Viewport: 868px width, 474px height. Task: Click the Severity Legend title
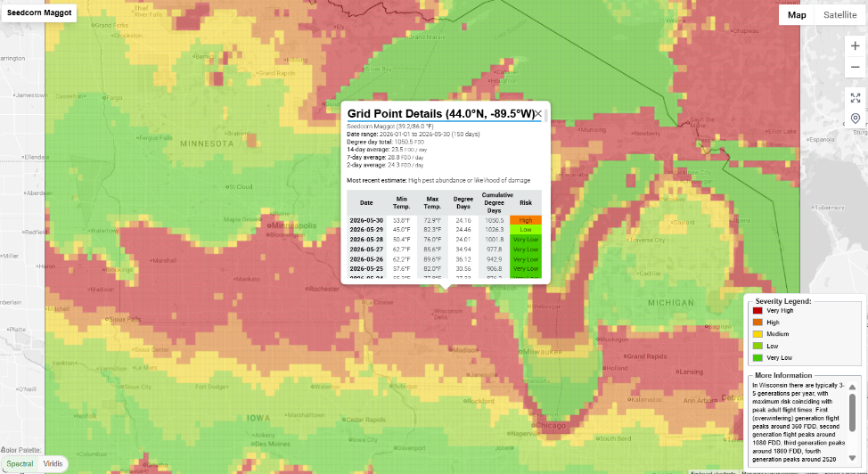pyautogui.click(x=783, y=301)
